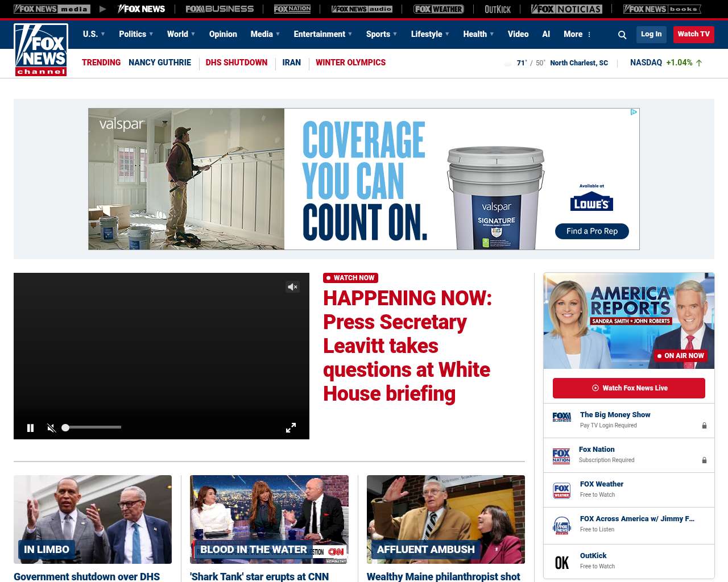This screenshot has width=728, height=582.
Task: Open the AI section
Action: pos(546,34)
